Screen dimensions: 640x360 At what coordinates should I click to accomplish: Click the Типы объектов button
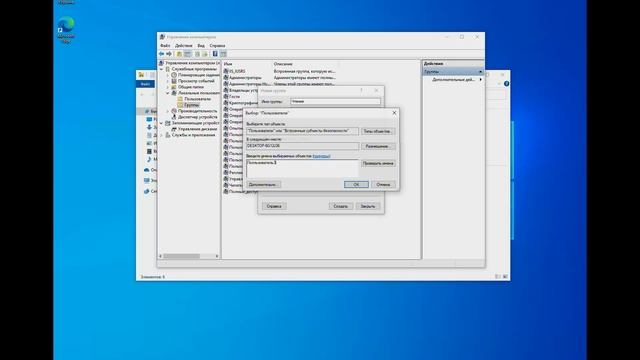point(378,131)
